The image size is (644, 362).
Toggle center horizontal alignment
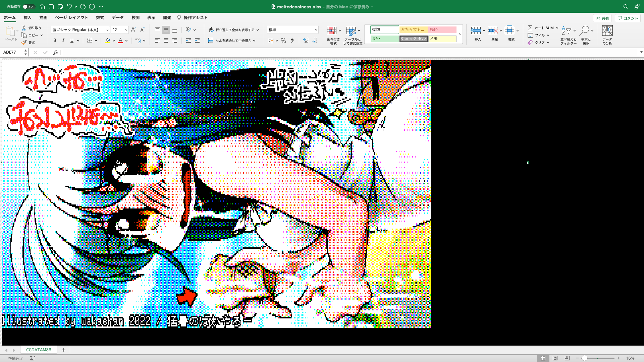pos(166,41)
